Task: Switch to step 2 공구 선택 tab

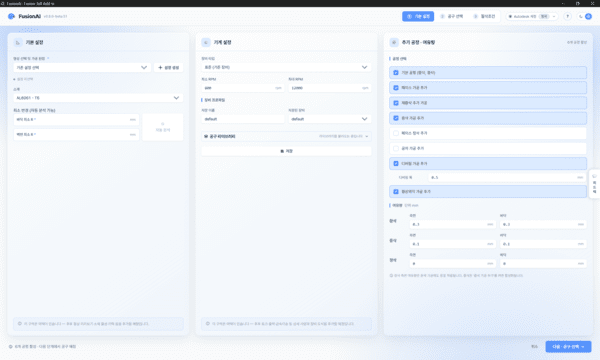Action: 452,16
